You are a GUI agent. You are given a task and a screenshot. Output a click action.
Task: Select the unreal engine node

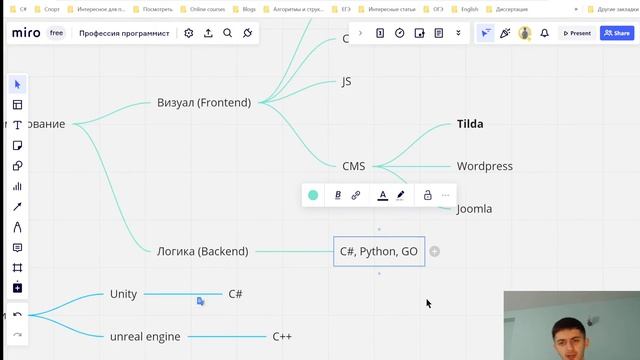145,336
